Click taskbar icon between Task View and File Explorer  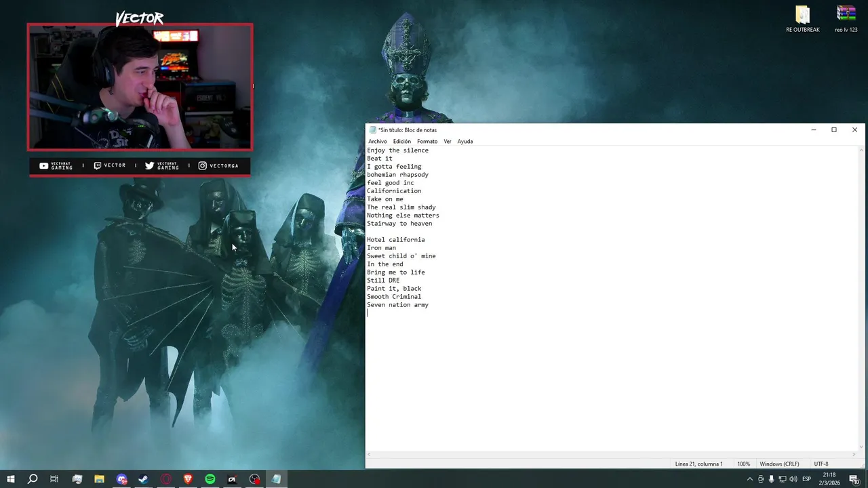tap(77, 479)
